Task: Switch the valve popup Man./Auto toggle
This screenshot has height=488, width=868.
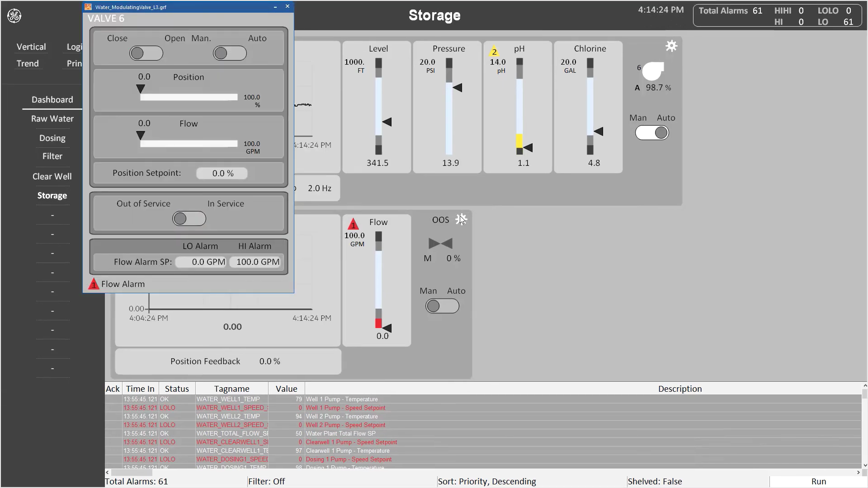Action: [230, 53]
